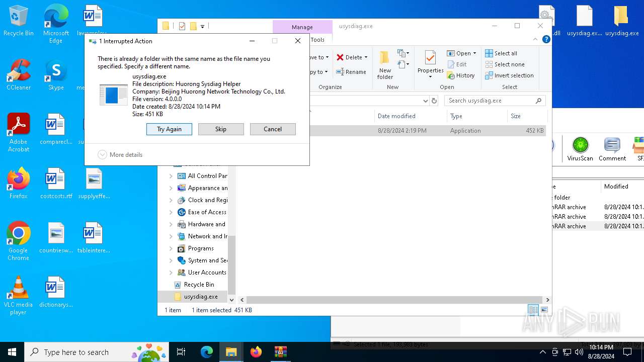Select the usysdiag.exe folder in the navigation pane
Viewport: 644px width, 362px height.
tap(196, 297)
